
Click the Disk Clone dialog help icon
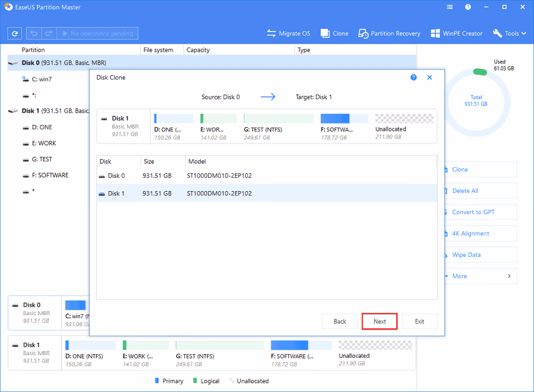point(413,77)
